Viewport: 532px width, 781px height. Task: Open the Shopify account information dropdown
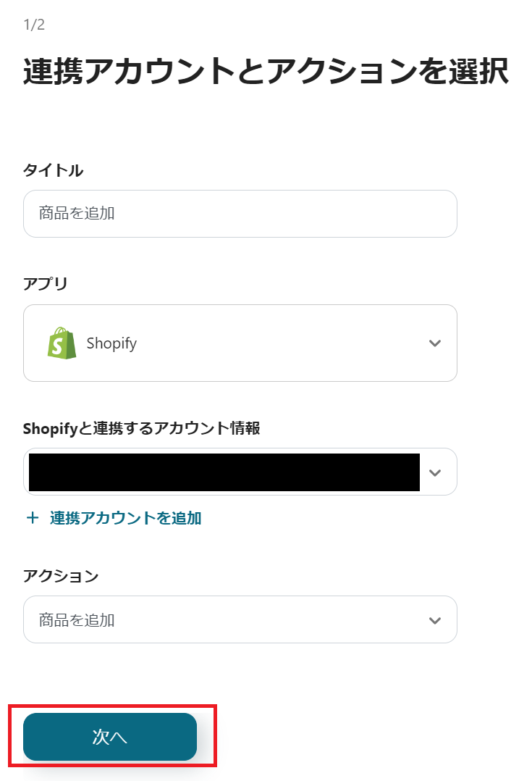tap(239, 472)
